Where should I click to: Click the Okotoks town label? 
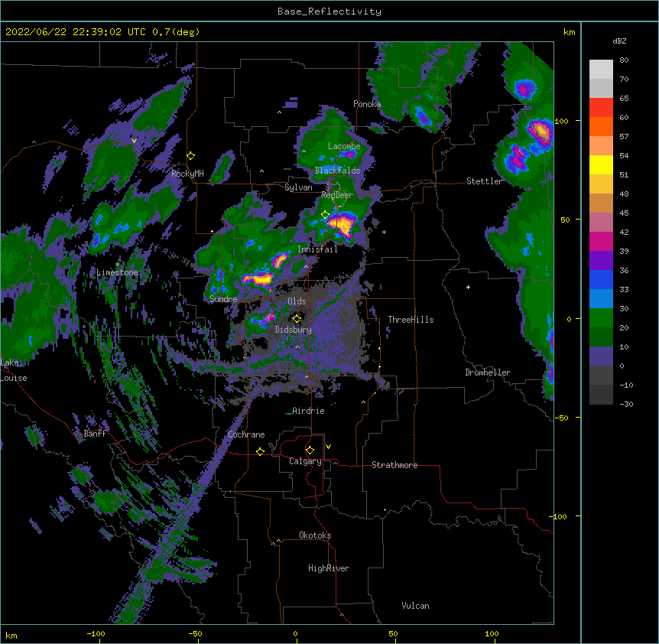(x=315, y=535)
